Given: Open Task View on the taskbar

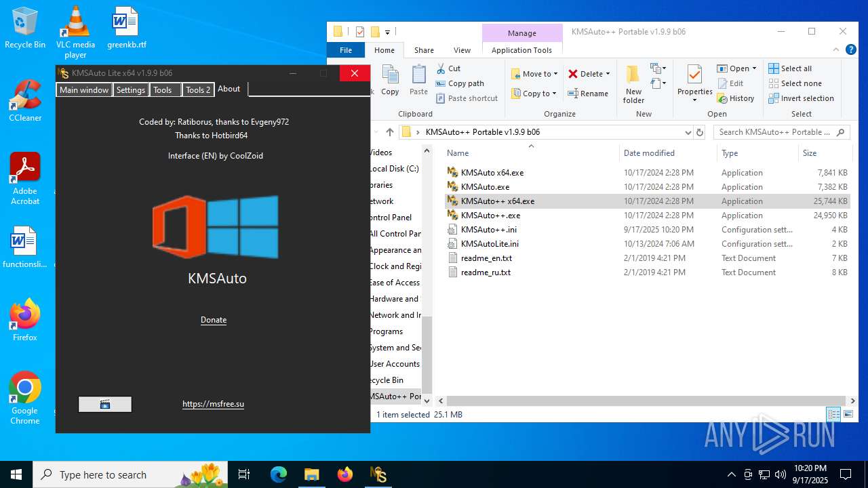Looking at the screenshot, I should 245,474.
